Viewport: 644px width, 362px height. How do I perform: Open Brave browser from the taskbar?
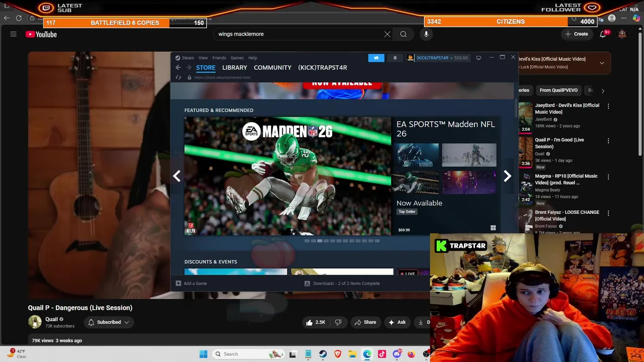click(338, 354)
